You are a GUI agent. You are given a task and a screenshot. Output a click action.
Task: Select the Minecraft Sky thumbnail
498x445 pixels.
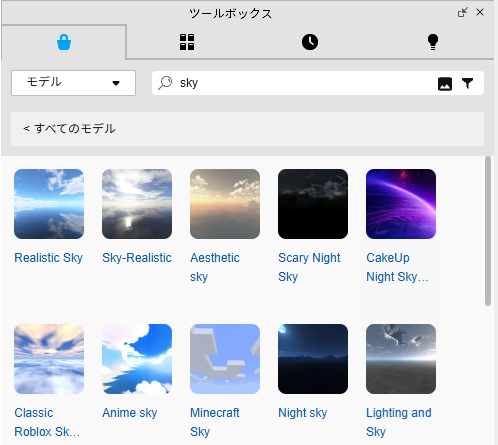225,359
